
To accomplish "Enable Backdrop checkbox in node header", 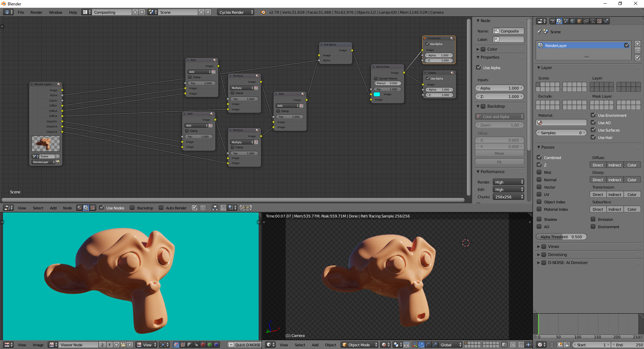I will [132, 208].
